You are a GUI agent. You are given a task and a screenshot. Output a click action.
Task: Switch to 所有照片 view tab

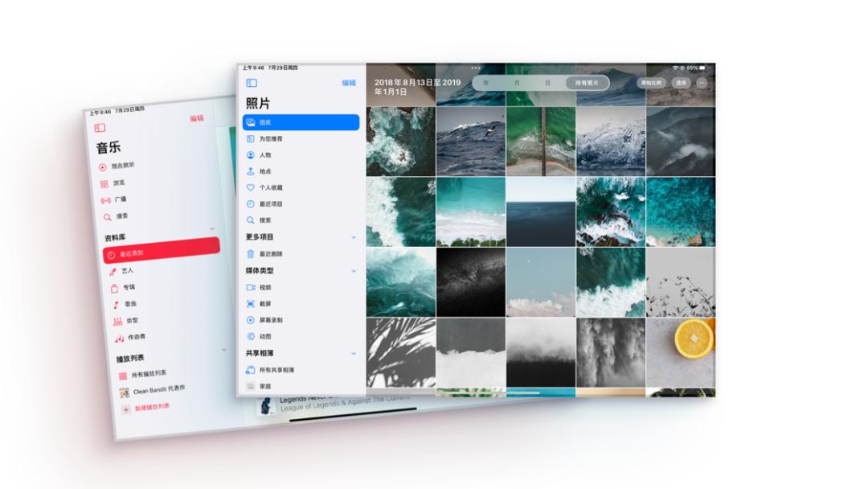point(587,83)
